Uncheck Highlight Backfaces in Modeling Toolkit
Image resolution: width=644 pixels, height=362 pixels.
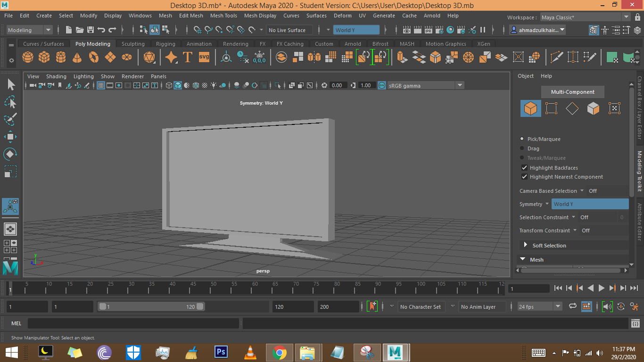525,167
